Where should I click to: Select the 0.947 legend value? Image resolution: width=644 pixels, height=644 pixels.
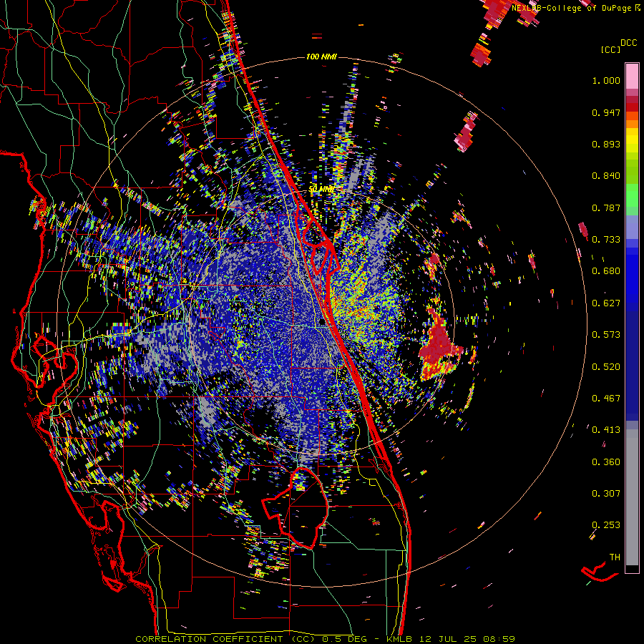coord(606,112)
